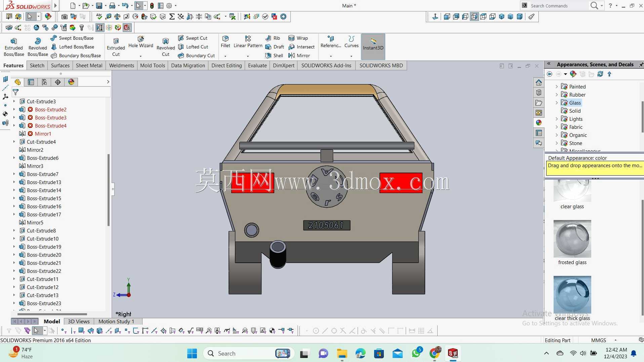Viewport: 644px width, 362px height.
Task: Select the Extruded Boss/Base tool
Action: 14,47
